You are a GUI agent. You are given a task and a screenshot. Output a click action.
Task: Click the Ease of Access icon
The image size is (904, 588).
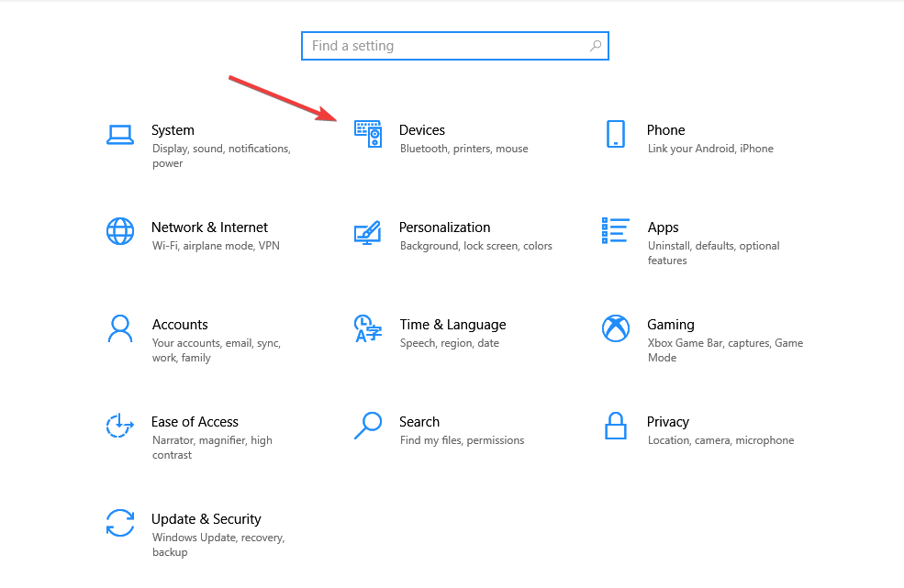click(120, 426)
